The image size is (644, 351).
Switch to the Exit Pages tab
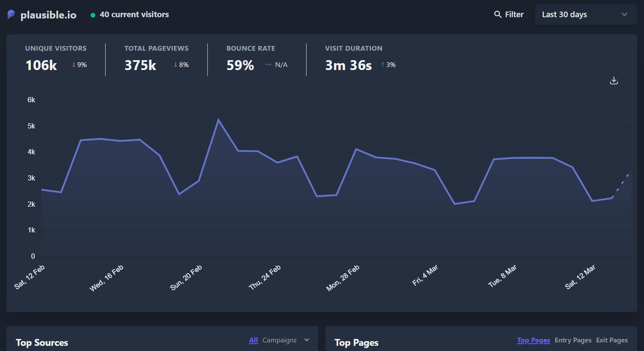(x=612, y=340)
